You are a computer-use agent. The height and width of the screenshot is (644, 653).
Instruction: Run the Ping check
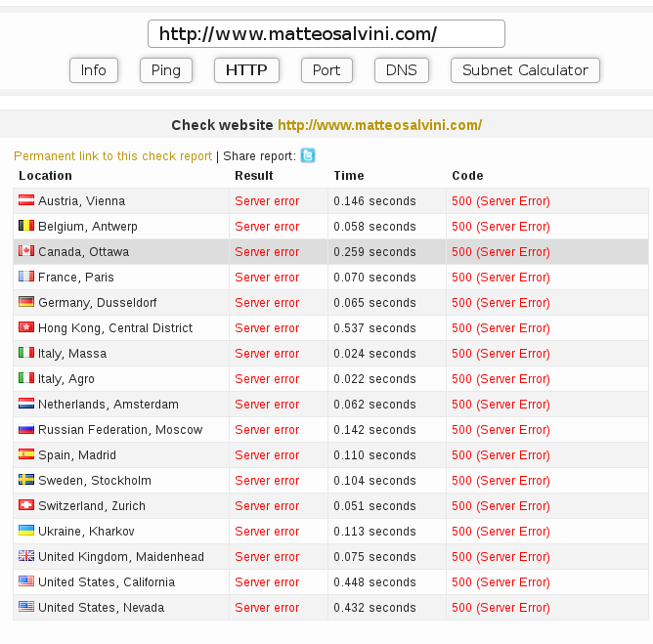[166, 70]
